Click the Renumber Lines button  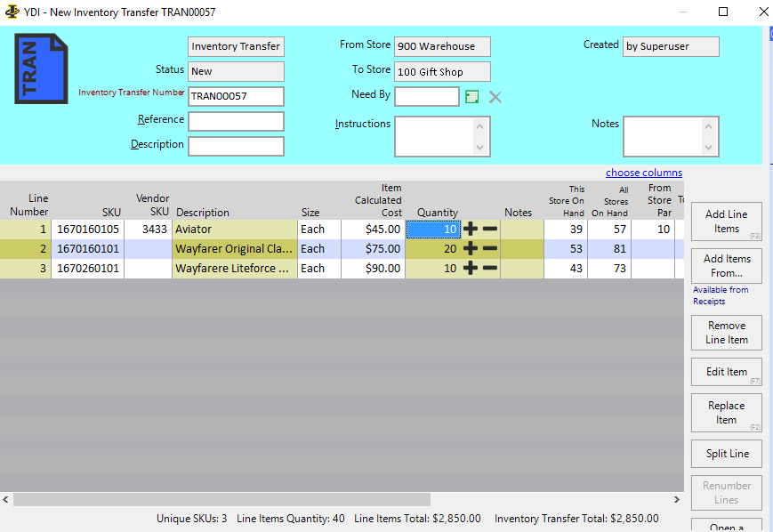pyautogui.click(x=726, y=493)
